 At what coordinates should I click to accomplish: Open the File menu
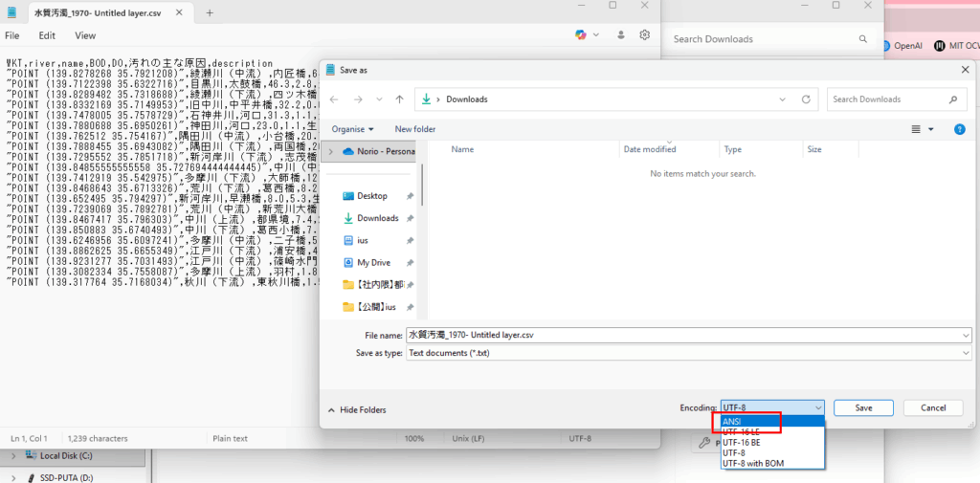[x=12, y=35]
